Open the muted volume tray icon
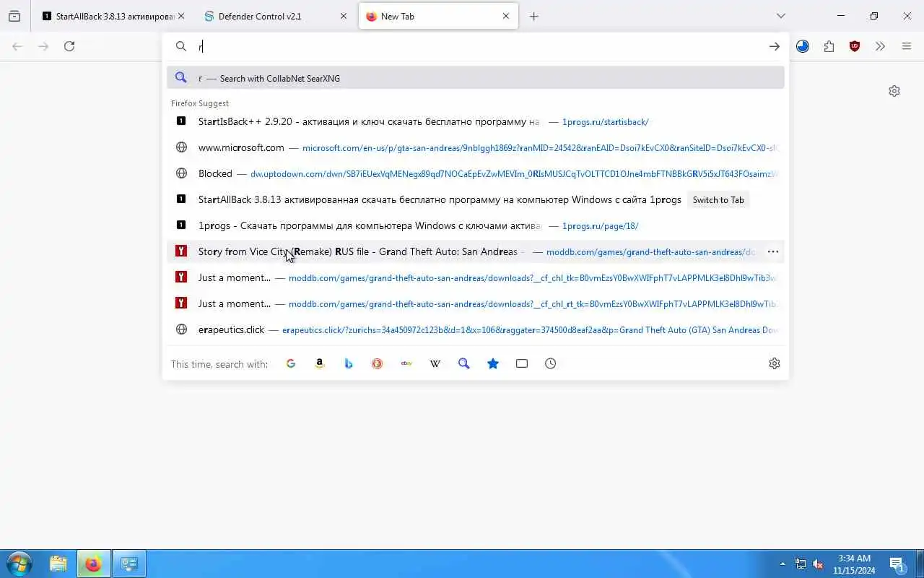This screenshot has width=924, height=578. (x=818, y=564)
